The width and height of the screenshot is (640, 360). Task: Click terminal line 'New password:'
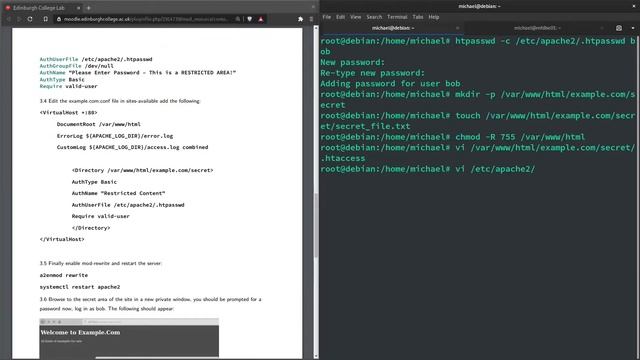point(352,62)
